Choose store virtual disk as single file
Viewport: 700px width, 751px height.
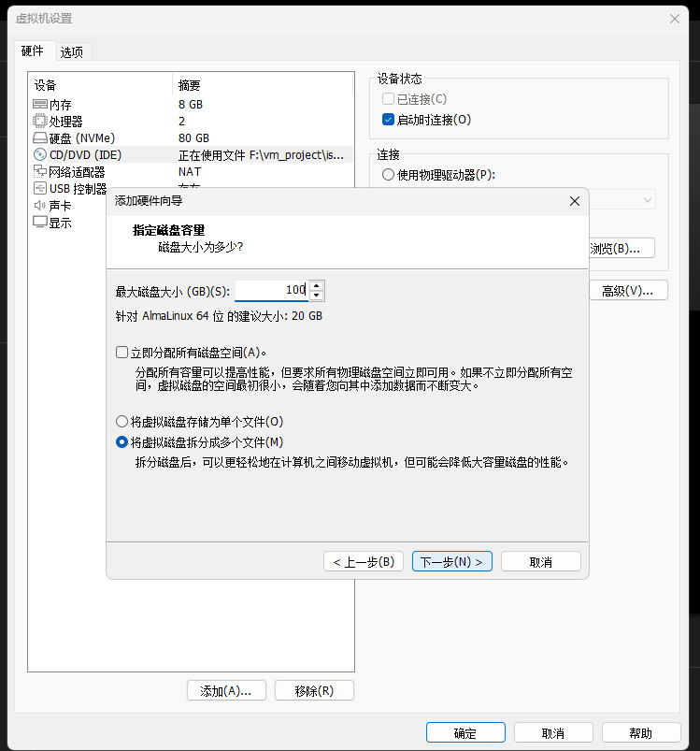(x=121, y=422)
